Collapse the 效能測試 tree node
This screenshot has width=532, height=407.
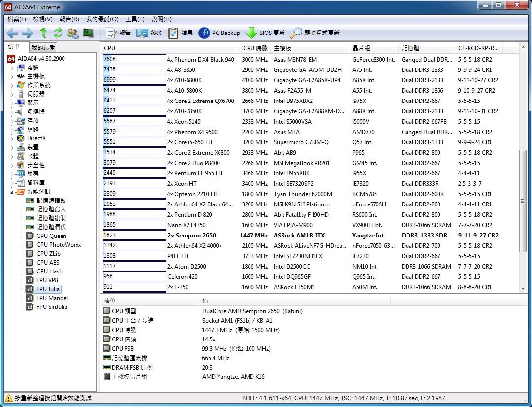(x=12, y=192)
